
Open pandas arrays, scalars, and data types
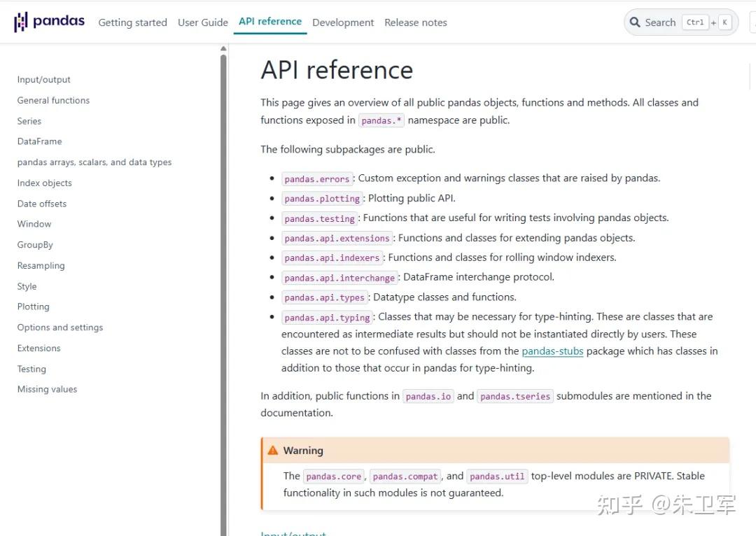pos(94,162)
